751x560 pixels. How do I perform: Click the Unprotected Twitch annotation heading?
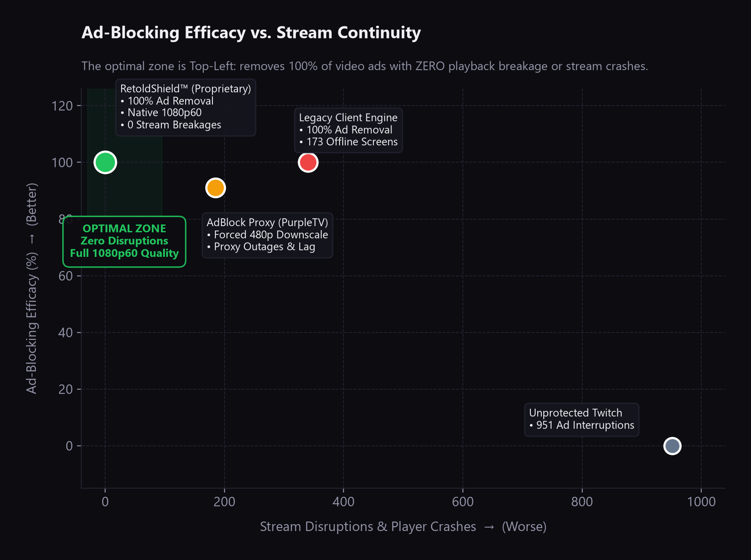(575, 413)
